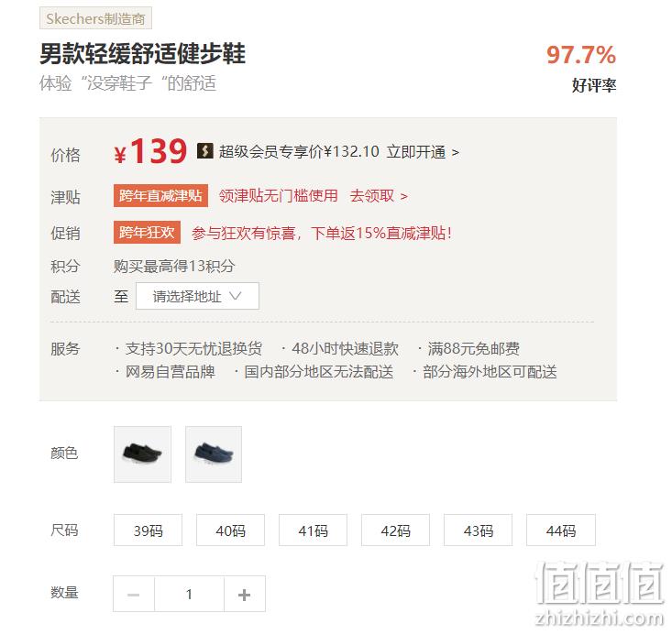Choose size 42码

coord(395,530)
